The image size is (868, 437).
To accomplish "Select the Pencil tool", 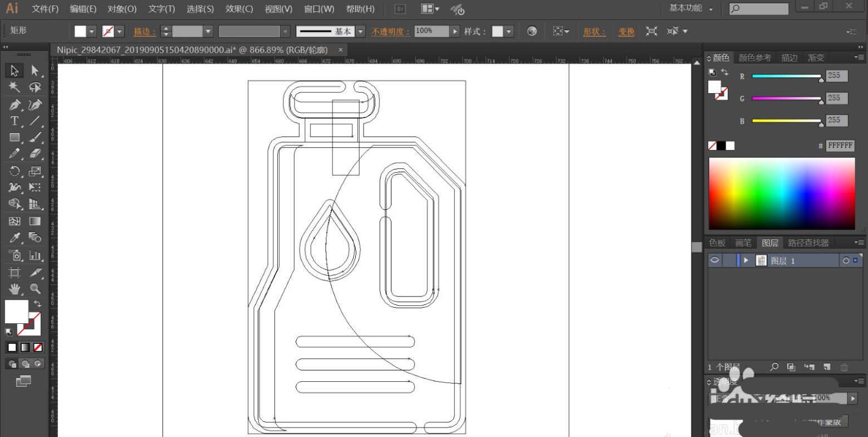I will click(x=14, y=154).
